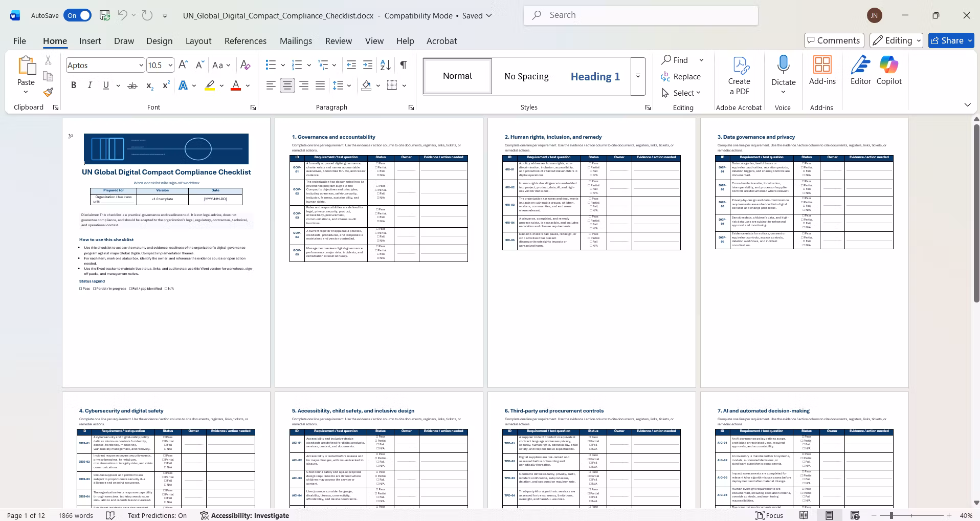Click into the Search box in title bar
Screen dimensions: 980x521
640,15
